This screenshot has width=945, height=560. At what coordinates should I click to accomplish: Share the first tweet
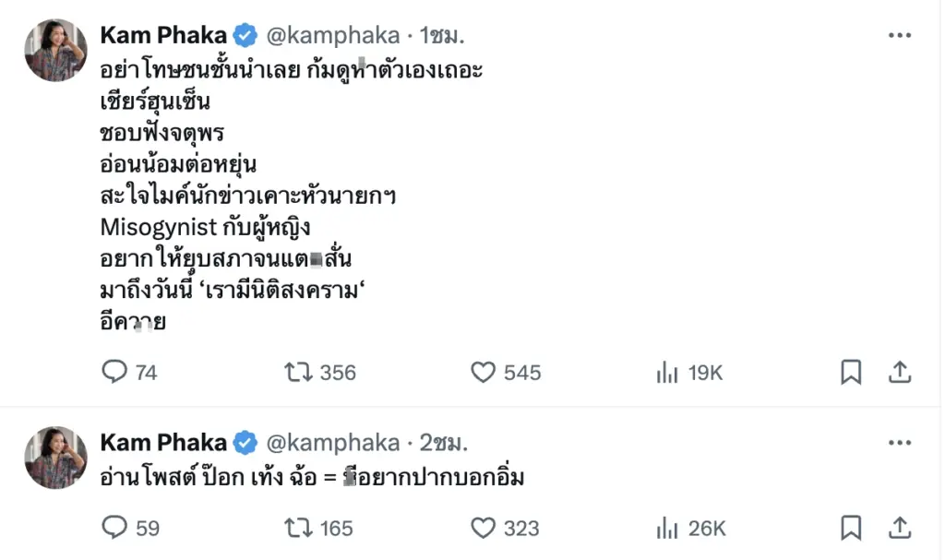point(900,372)
